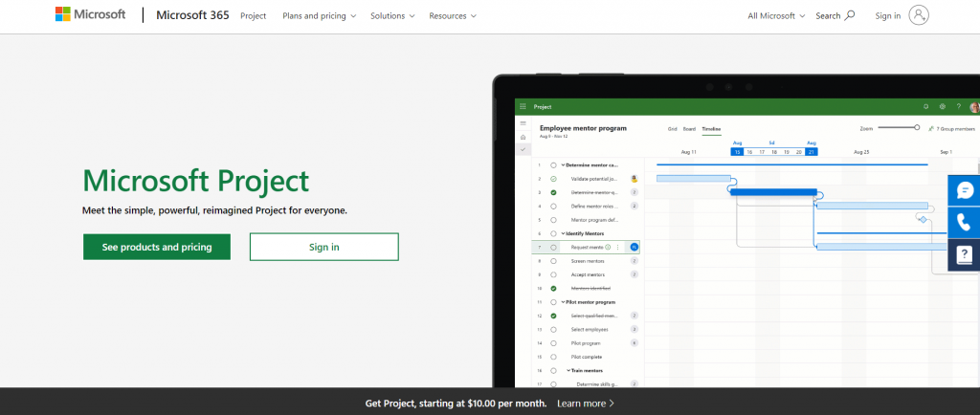980x415 pixels.
Task: Click the help question mark in Project header
Action: [x=958, y=107]
